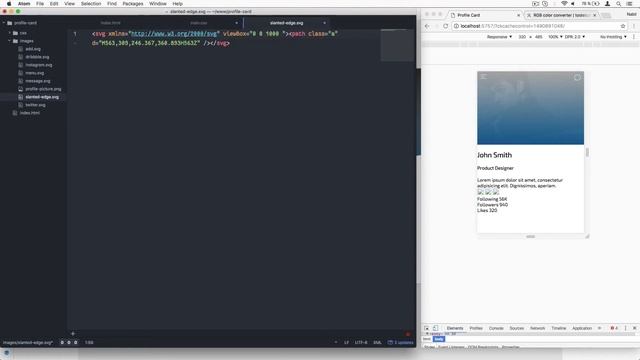The height and width of the screenshot is (360, 640).
Task: Switch to the DevTools Elements tab
Action: (455, 328)
